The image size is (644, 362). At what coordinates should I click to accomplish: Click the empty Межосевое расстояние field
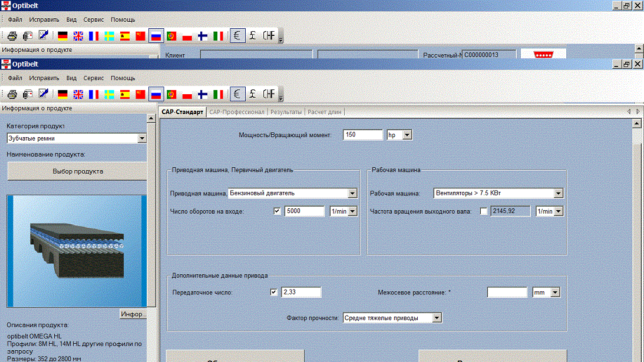(x=507, y=292)
